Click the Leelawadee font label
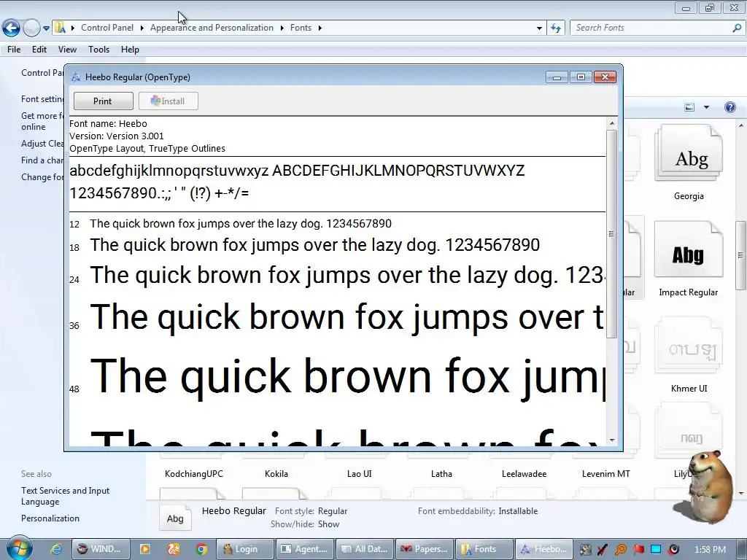The width and height of the screenshot is (747, 560). (524, 474)
